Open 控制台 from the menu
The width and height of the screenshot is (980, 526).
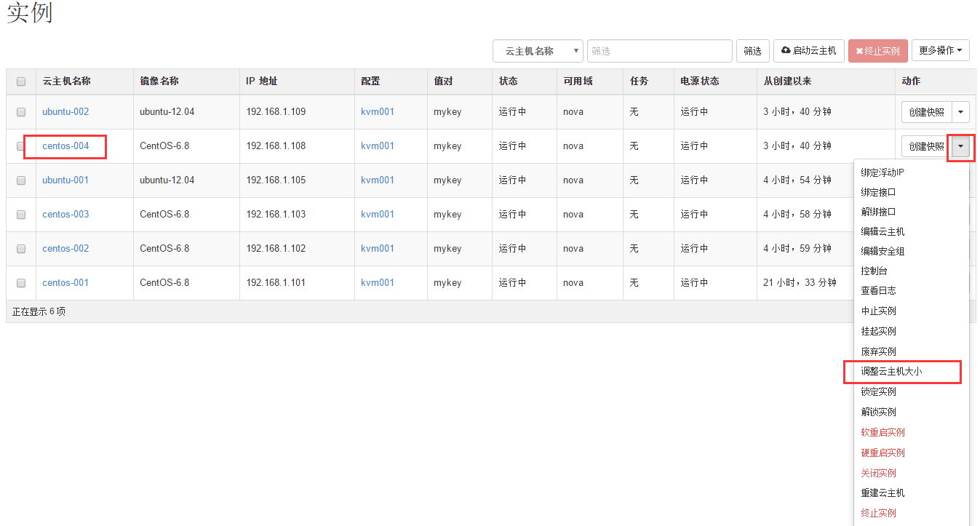(912, 271)
